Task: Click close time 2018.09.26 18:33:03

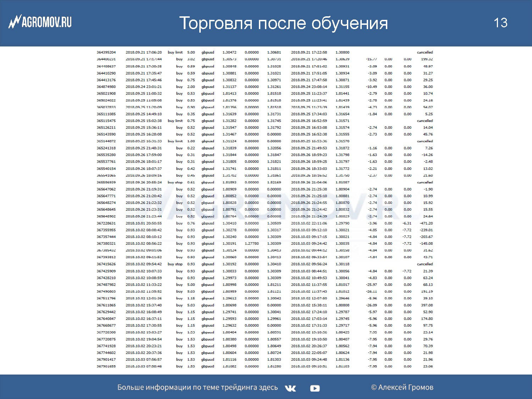Action: 309,168
